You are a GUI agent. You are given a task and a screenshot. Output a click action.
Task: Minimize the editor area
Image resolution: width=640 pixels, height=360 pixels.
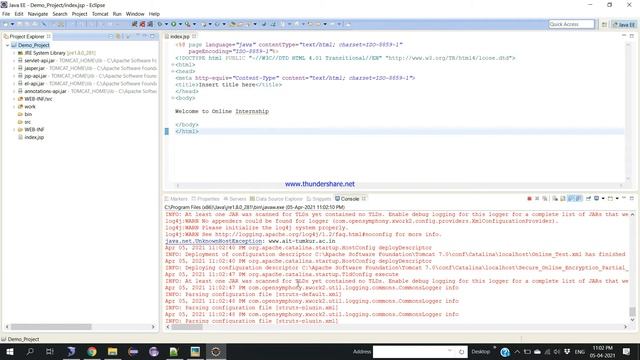(624, 36)
